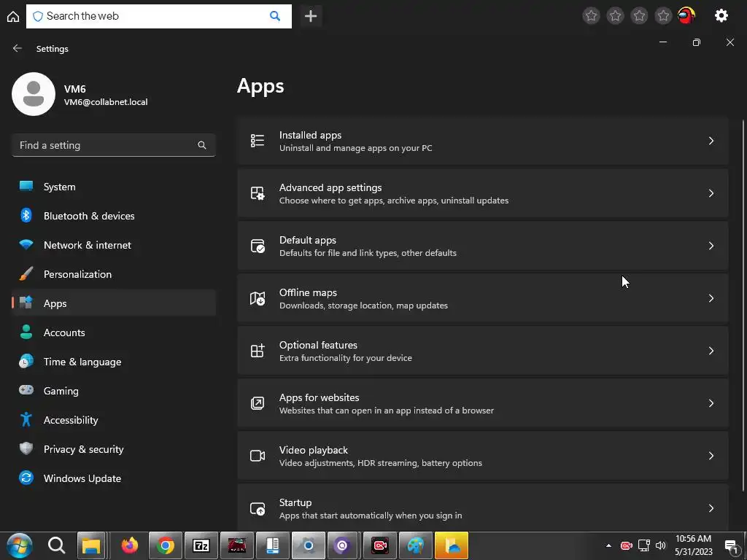This screenshot has width=747, height=560.
Task: Open Firefox from the taskbar
Action: [x=130, y=545]
